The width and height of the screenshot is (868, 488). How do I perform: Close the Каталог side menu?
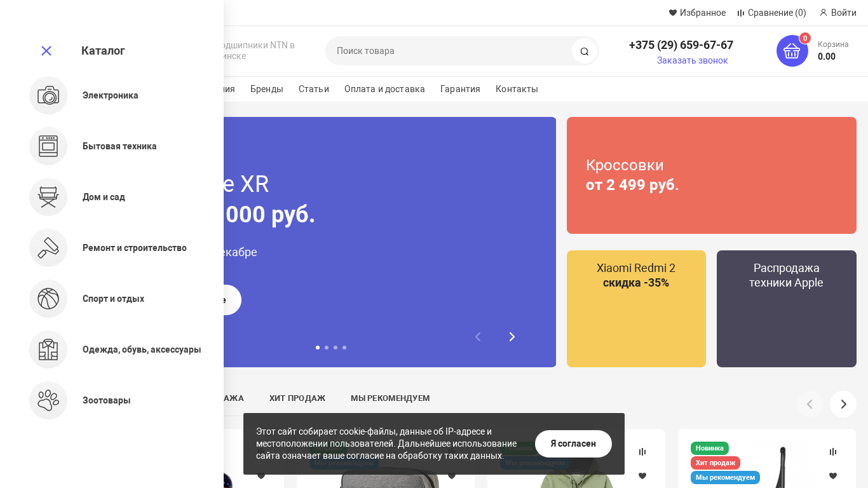tap(46, 51)
